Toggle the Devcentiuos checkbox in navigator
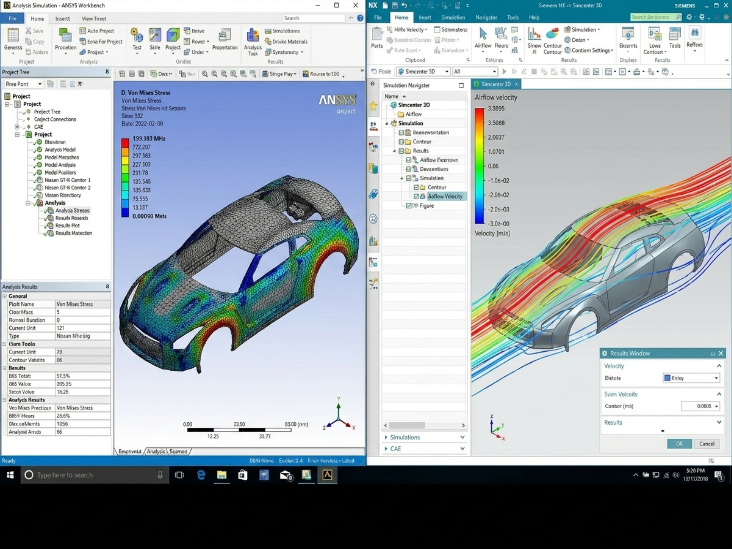732x549 pixels. [x=408, y=169]
